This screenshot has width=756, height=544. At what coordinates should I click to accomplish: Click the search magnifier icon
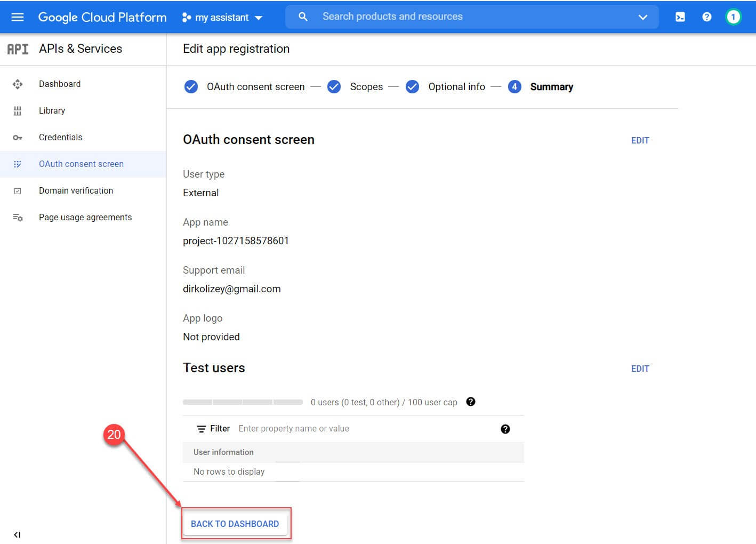click(303, 17)
